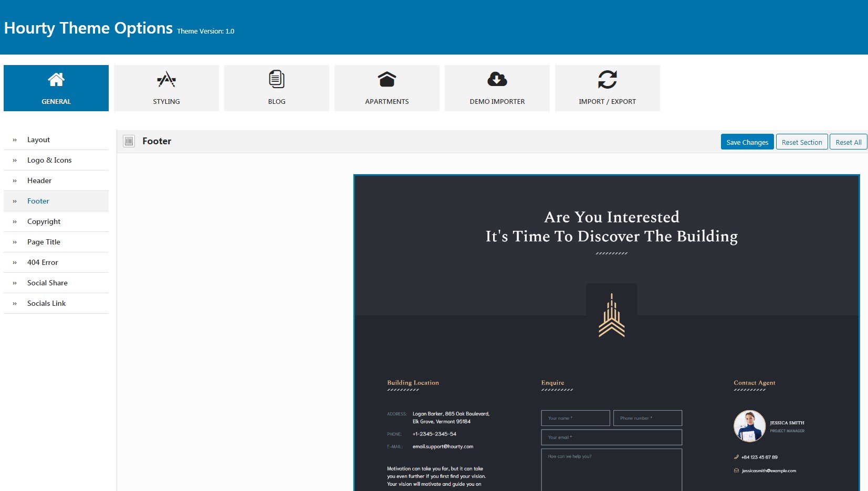Save Changes to theme options
Image resolution: width=868 pixels, height=491 pixels.
click(747, 142)
